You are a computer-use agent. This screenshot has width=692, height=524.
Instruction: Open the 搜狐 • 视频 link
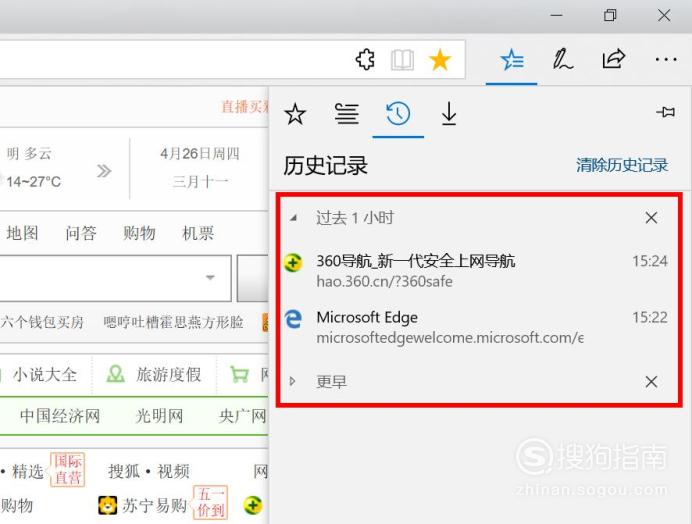149,471
